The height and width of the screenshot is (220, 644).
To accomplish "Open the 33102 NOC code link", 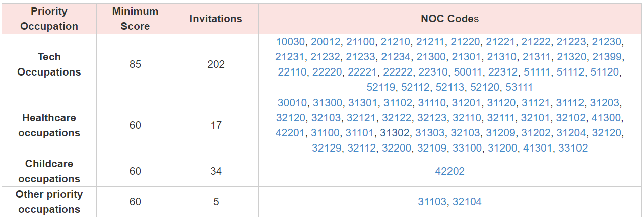I will tap(572, 148).
